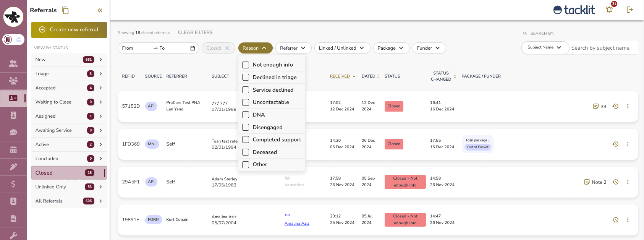Remove the Closed filter chip
644x240 pixels.
(x=227, y=48)
